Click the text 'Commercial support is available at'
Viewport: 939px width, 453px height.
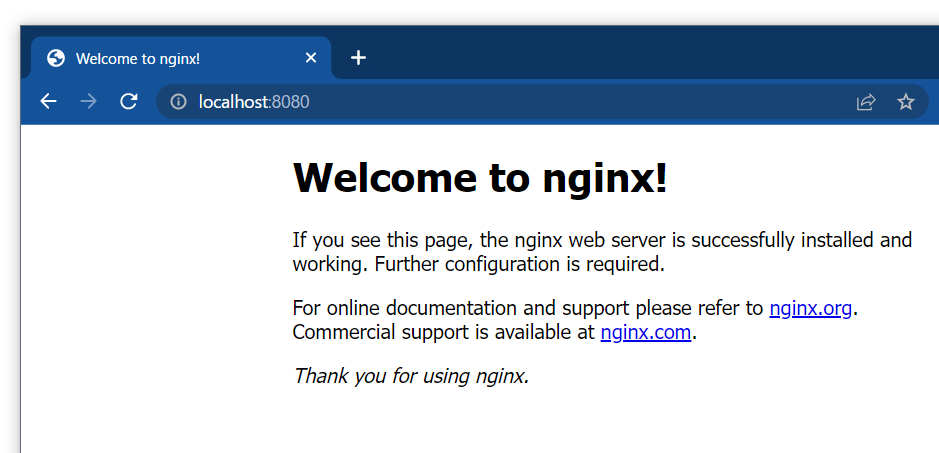tap(444, 332)
